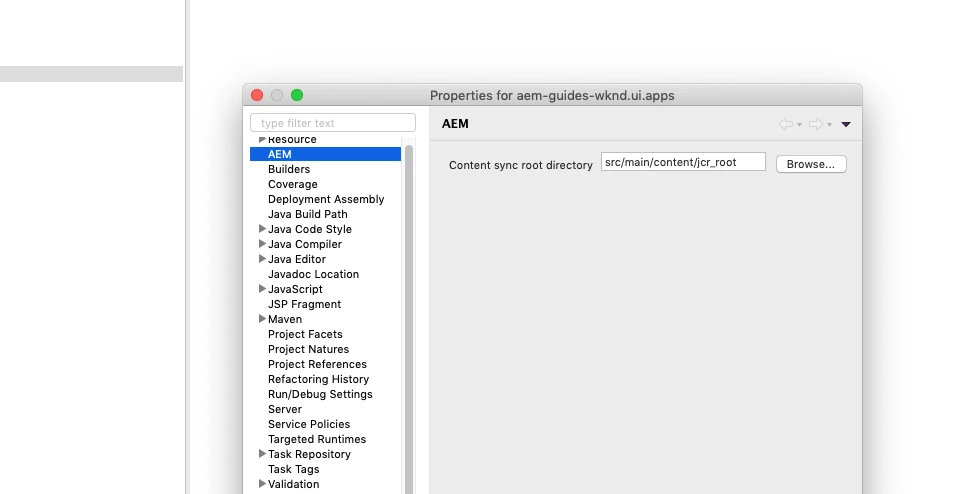Open the Service Policies page
The image size is (977, 494).
(x=309, y=424)
